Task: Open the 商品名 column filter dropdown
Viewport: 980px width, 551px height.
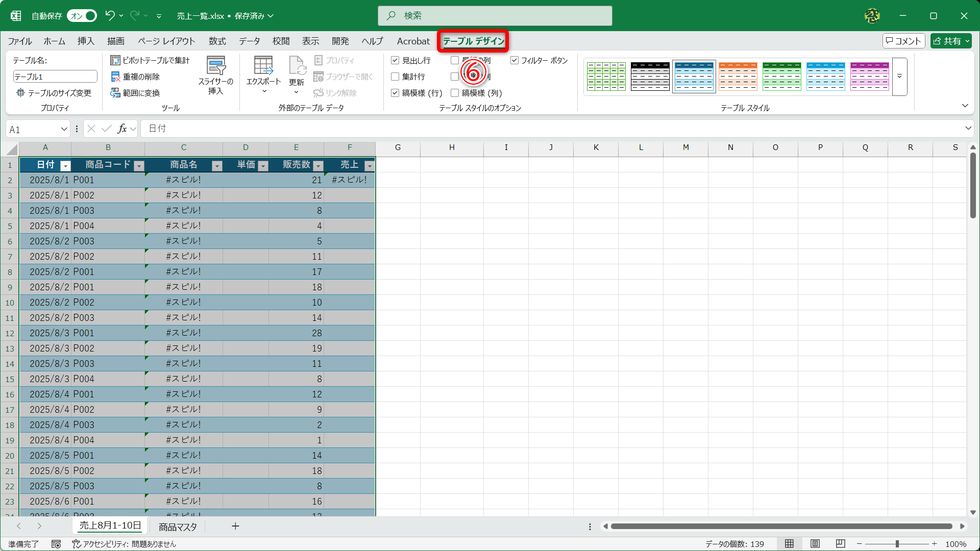Action: (x=217, y=166)
